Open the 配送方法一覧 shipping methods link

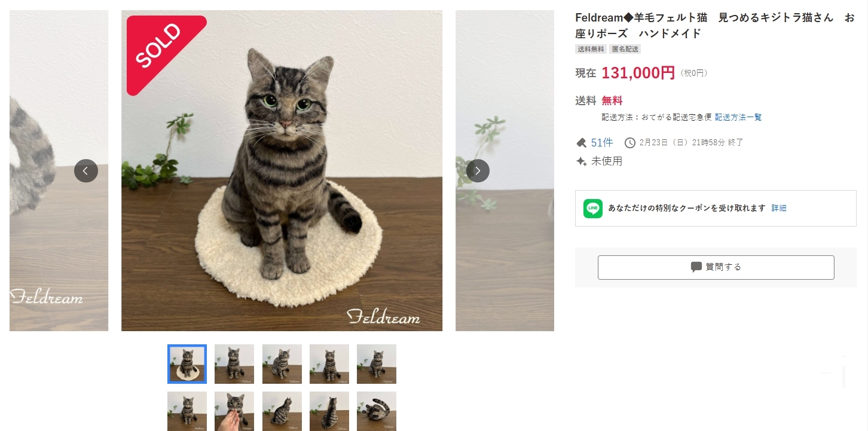(738, 117)
